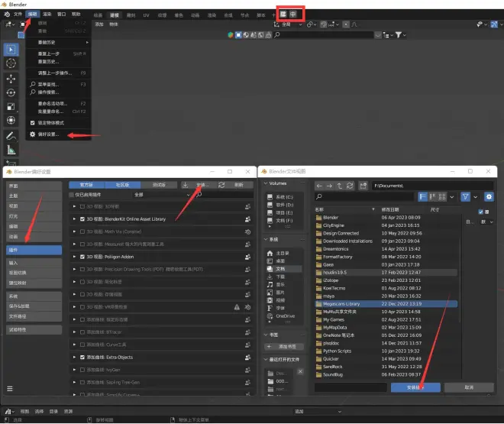This screenshot has width=504, height=424.
Task: Expand Poliigon Addon details
Action: click(x=74, y=257)
